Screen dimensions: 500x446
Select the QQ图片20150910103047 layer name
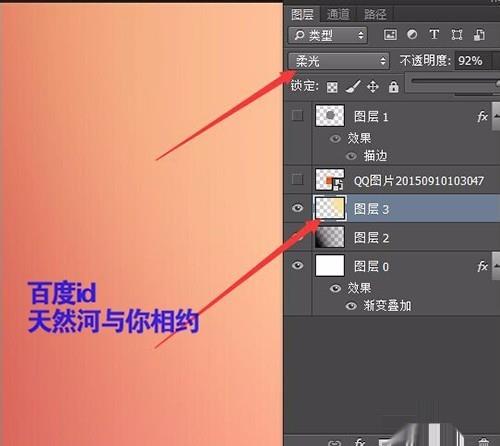click(419, 181)
